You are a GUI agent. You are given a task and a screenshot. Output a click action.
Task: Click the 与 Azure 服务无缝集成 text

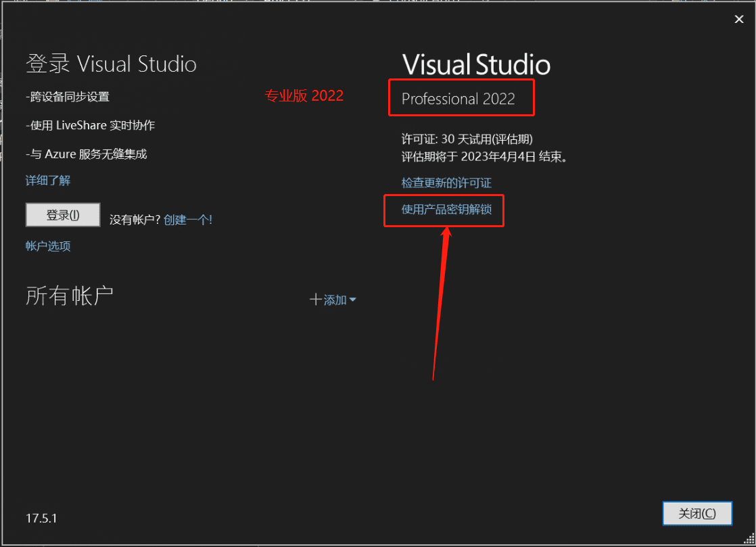(x=86, y=153)
